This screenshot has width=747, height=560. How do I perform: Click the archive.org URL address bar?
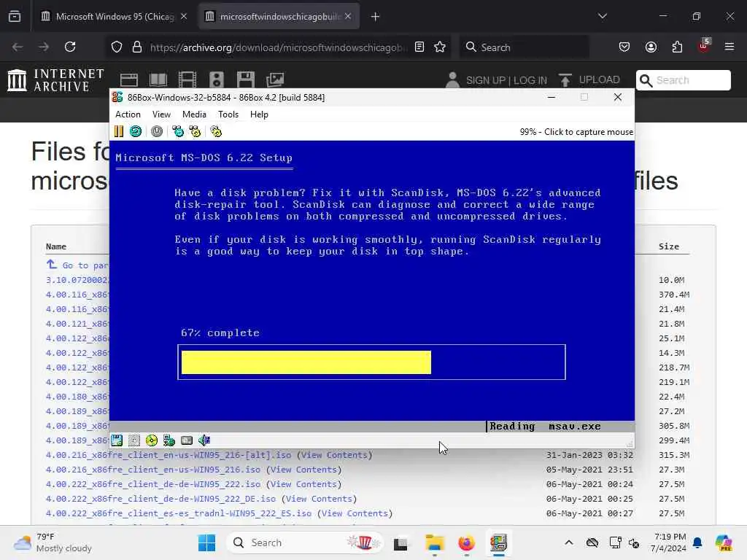278,47
